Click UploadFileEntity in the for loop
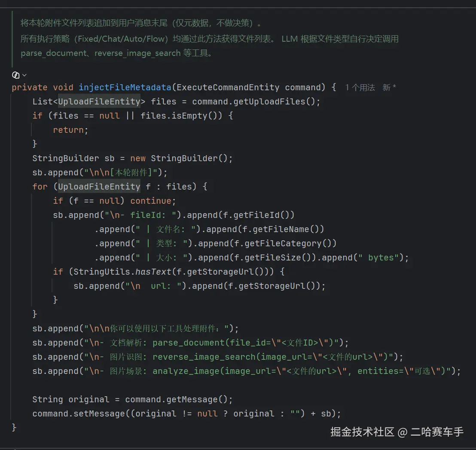This screenshot has width=476, height=450. (99, 187)
